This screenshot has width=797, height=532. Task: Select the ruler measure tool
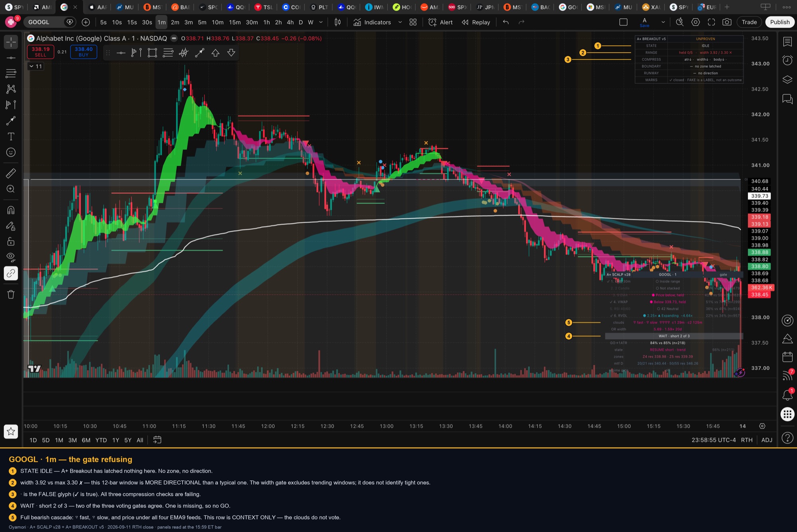11,173
